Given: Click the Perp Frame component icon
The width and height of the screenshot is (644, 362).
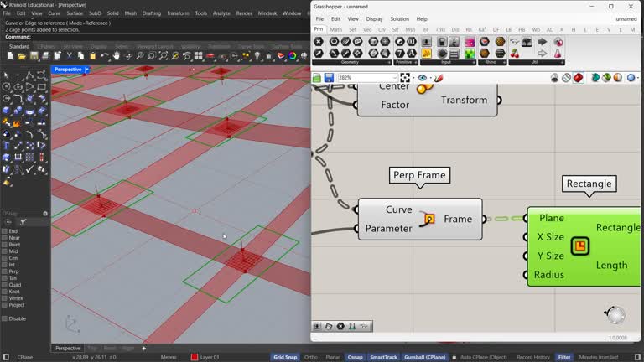Looking at the screenshot, I should coord(429,220).
